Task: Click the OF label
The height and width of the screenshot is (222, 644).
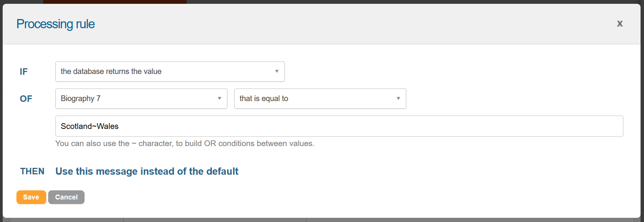Action: point(26,99)
